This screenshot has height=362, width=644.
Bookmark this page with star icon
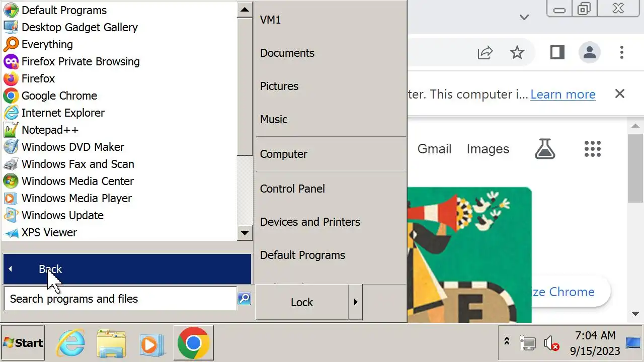coord(517,52)
